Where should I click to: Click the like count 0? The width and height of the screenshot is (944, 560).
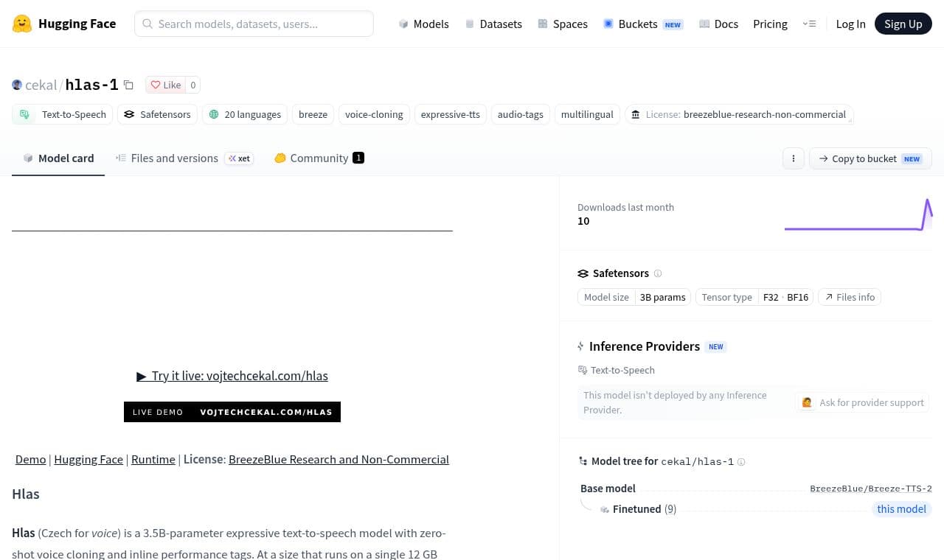pyautogui.click(x=193, y=85)
